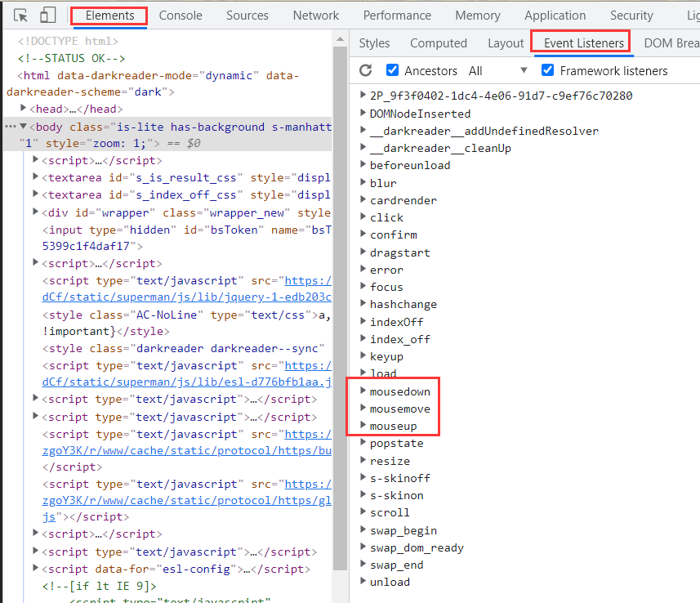Expand the click event listener
The height and width of the screenshot is (603, 700).
[x=363, y=217]
